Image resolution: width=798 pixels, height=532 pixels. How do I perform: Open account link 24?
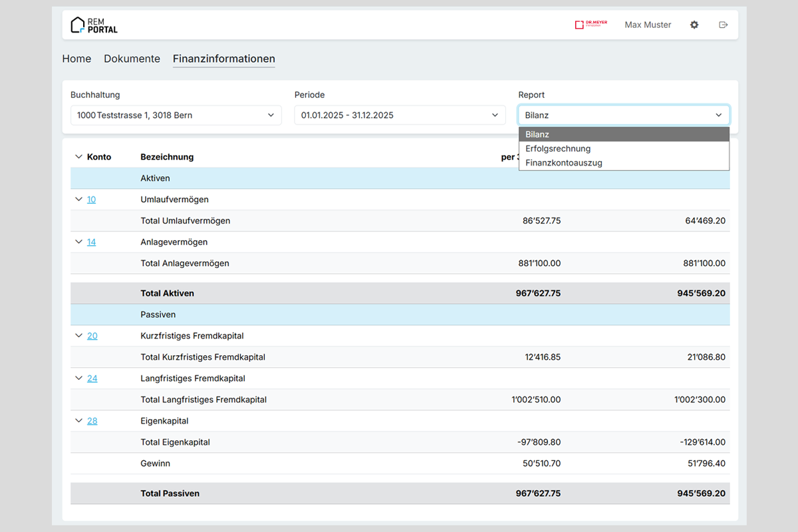pyautogui.click(x=92, y=378)
